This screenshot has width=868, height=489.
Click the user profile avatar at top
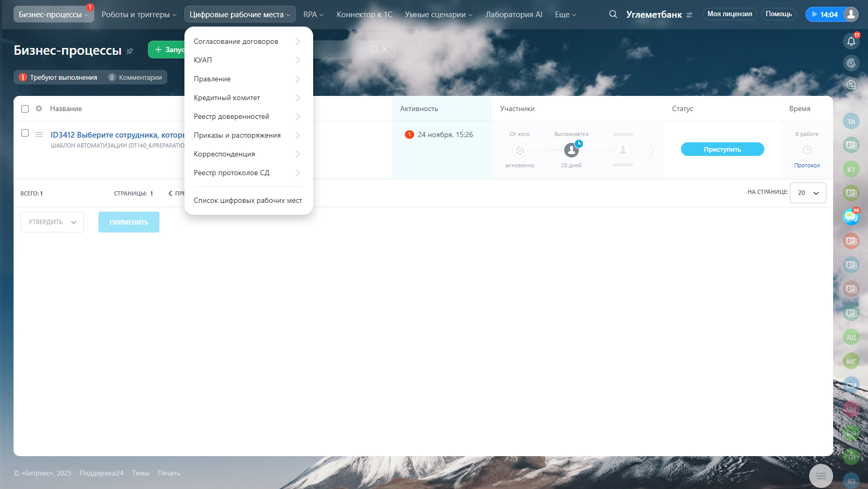(851, 14)
